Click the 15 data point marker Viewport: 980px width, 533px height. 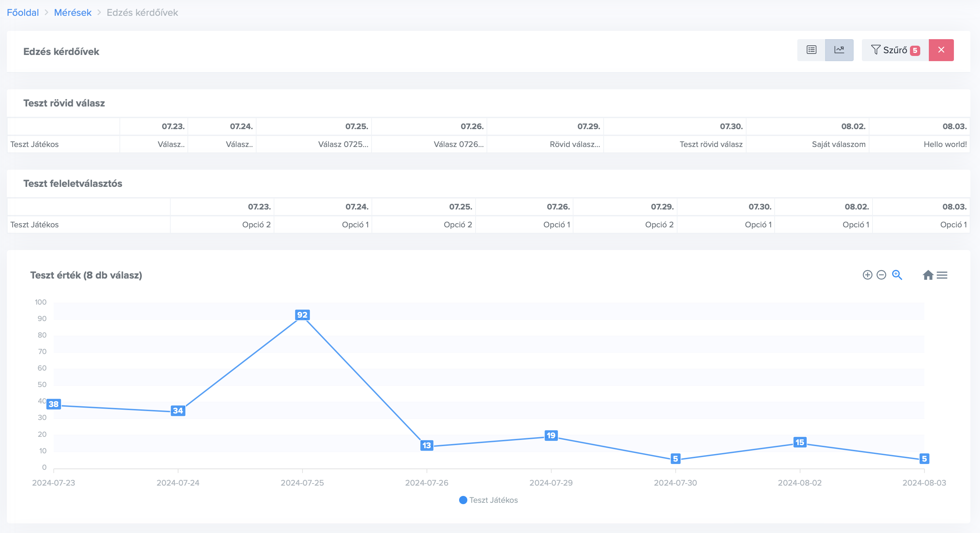(799, 442)
